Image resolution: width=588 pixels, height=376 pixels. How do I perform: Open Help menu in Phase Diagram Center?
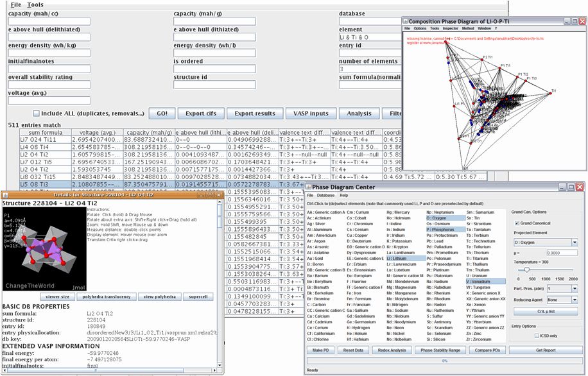pyautogui.click(x=344, y=195)
